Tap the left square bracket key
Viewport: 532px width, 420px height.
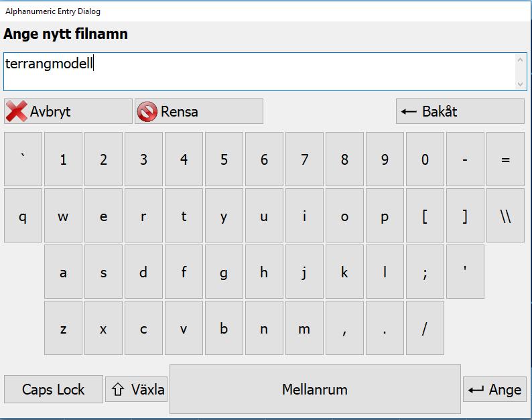pyautogui.click(x=425, y=216)
